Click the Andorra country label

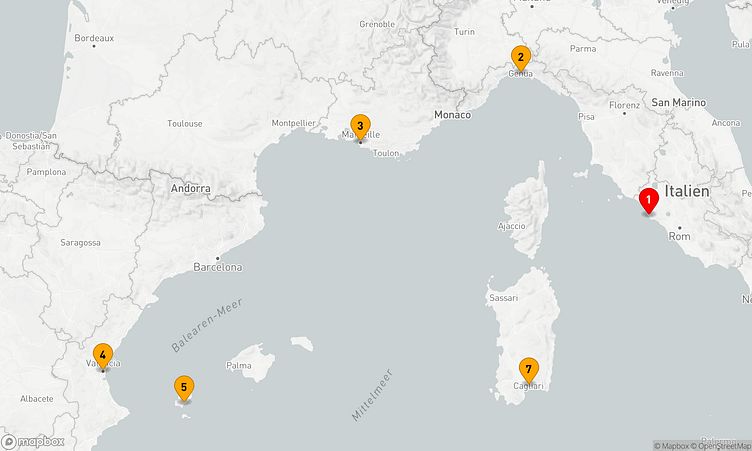pyautogui.click(x=190, y=188)
